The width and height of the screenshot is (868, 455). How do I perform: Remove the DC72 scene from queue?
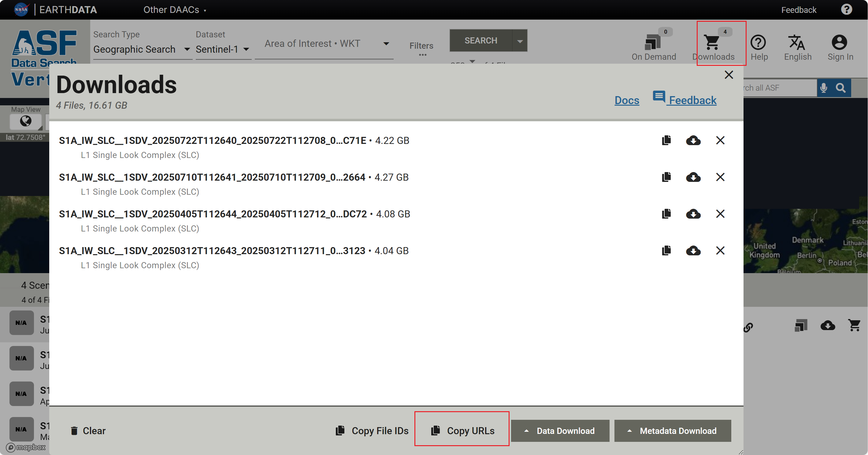(x=720, y=214)
